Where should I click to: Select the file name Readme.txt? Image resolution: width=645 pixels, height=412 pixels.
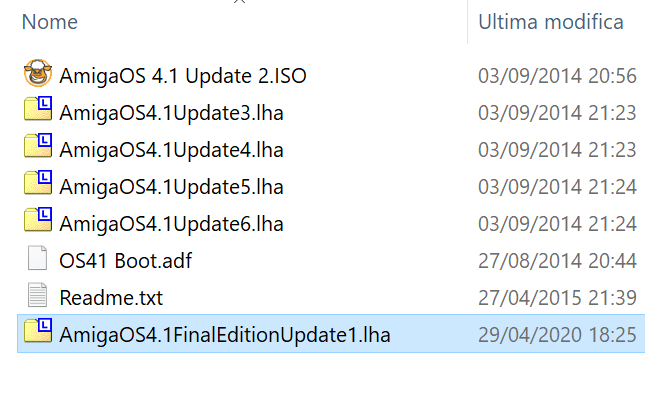coord(111,297)
